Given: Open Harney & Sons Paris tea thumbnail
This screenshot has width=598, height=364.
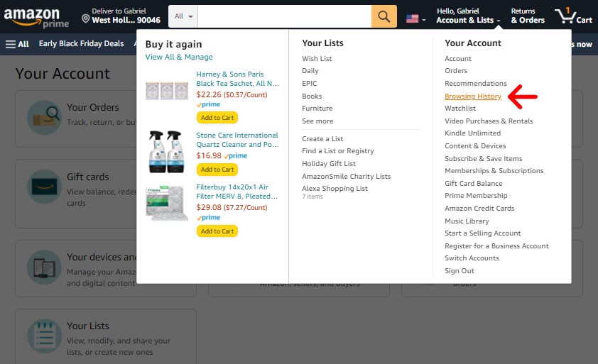Looking at the screenshot, I should pos(167,91).
